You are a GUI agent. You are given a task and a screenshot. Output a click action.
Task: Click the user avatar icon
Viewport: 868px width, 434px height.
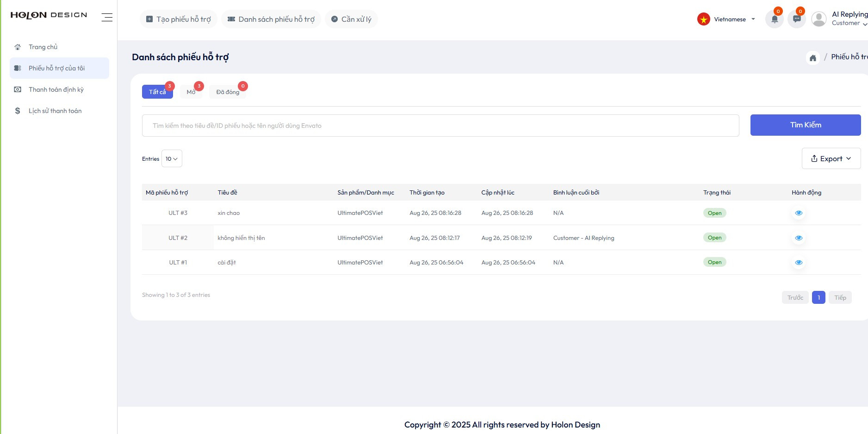tap(818, 19)
